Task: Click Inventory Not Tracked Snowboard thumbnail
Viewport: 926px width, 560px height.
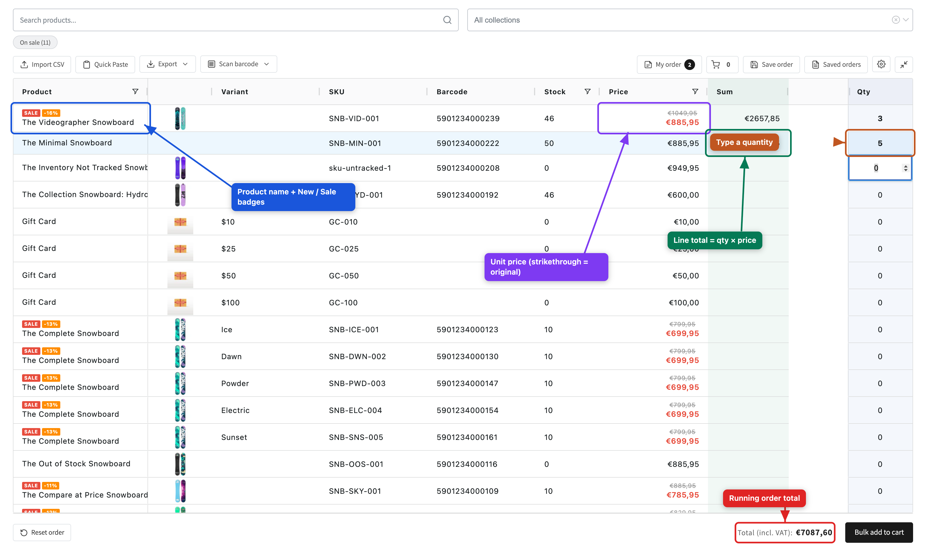Action: pyautogui.click(x=180, y=168)
